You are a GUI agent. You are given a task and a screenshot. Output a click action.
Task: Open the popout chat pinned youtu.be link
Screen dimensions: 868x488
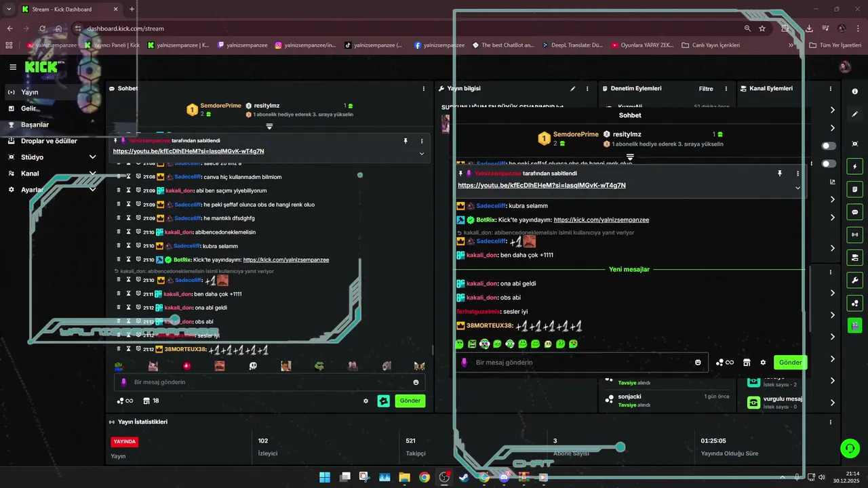(542, 185)
